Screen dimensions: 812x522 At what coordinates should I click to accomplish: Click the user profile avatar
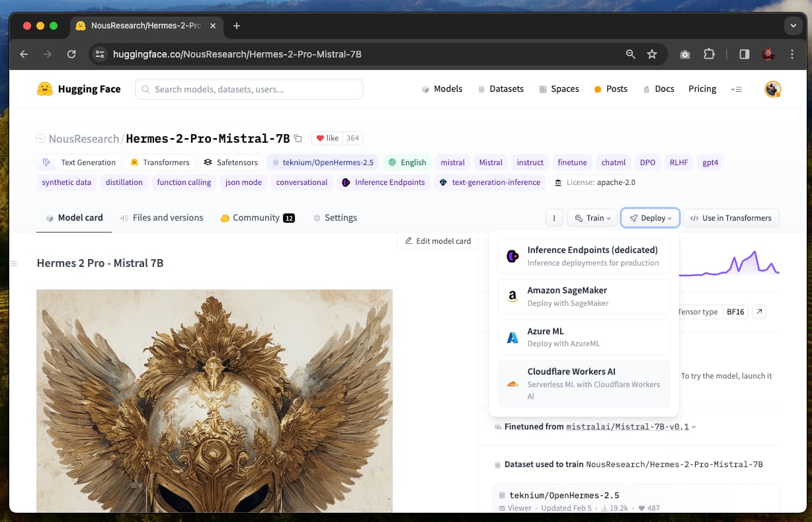(772, 89)
